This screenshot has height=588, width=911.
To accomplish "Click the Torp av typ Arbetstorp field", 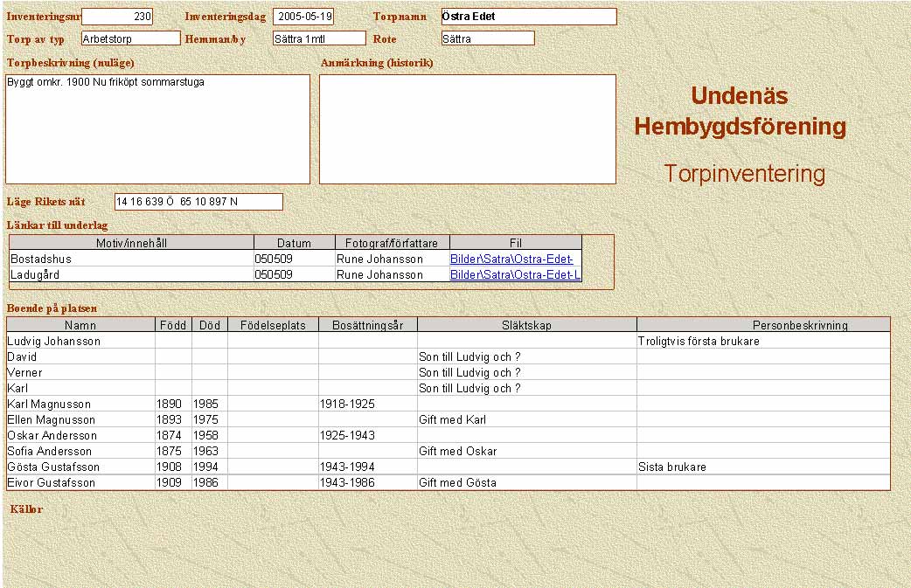I will (x=129, y=38).
